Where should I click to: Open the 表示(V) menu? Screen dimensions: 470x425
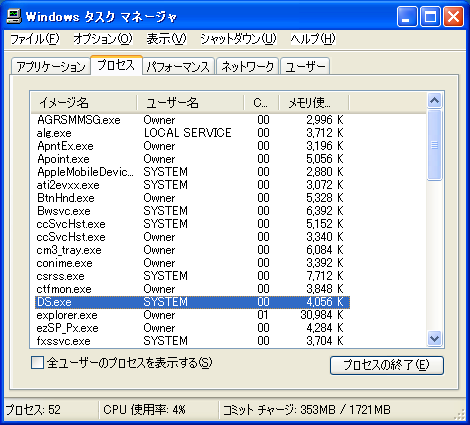(x=166, y=39)
